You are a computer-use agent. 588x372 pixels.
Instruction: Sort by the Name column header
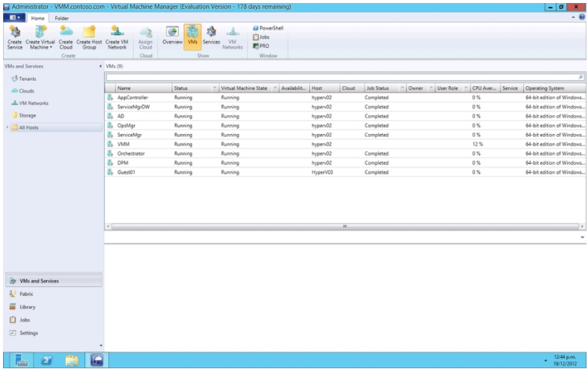pyautogui.click(x=143, y=88)
